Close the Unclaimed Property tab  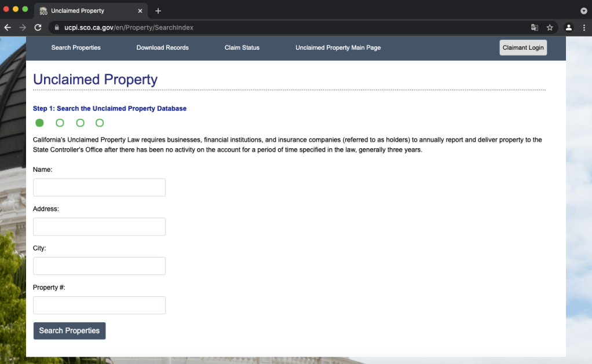pyautogui.click(x=140, y=11)
